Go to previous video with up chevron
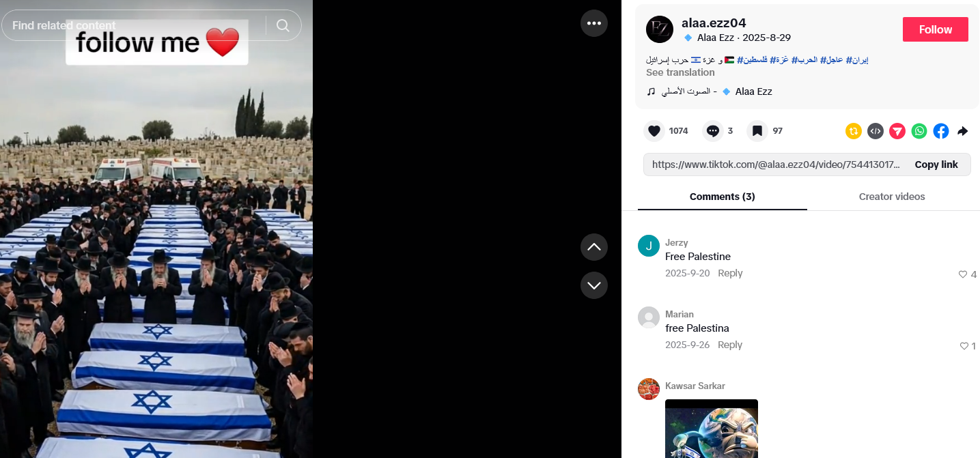The width and height of the screenshot is (980, 458). click(x=594, y=246)
